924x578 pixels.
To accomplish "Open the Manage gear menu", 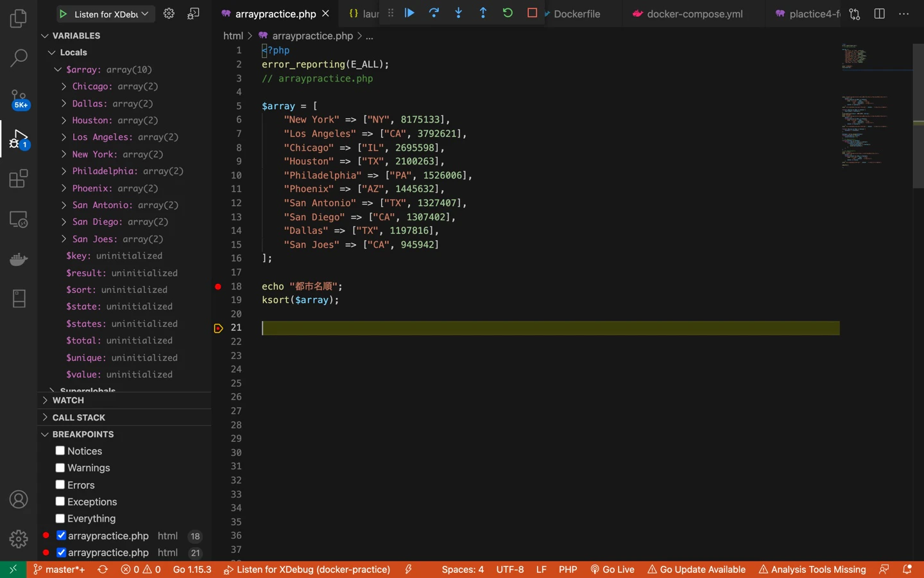I will [19, 539].
